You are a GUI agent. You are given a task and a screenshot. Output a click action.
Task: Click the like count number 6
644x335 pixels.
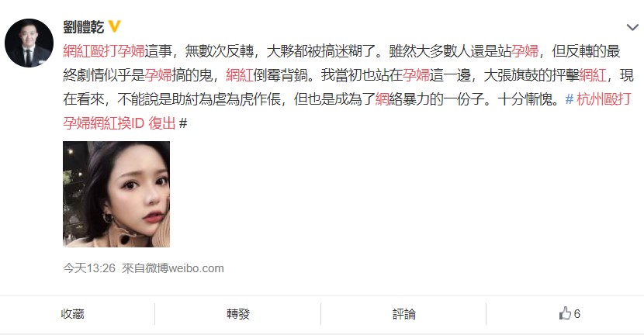577,313
